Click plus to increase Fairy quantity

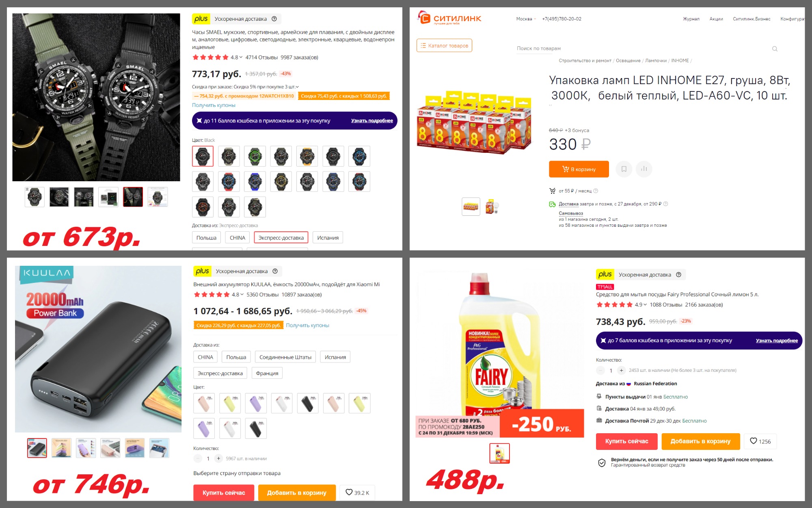click(621, 370)
